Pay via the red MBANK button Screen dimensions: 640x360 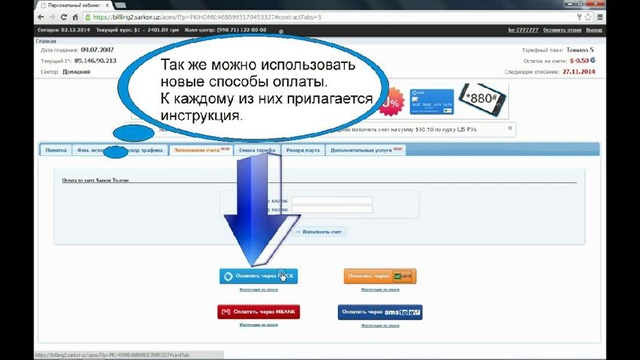258,312
